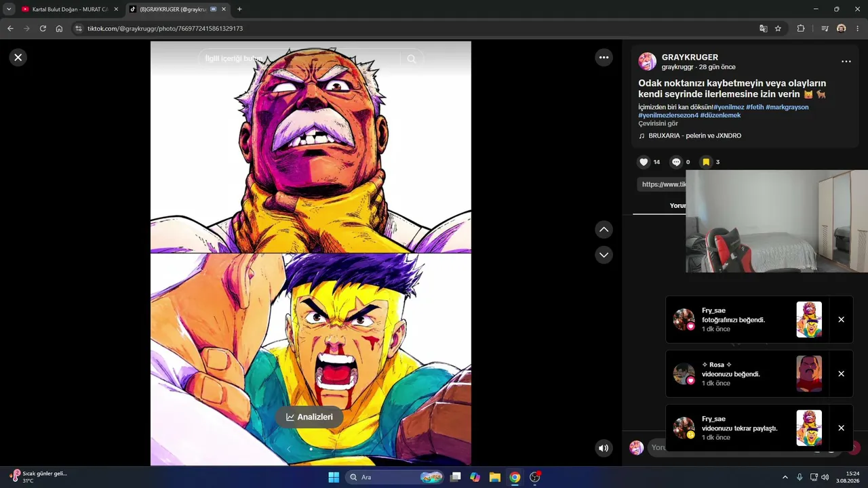
Task: Open Fry_sae 'tekrar paylaştı' notification thumbnail
Action: pos(809,428)
